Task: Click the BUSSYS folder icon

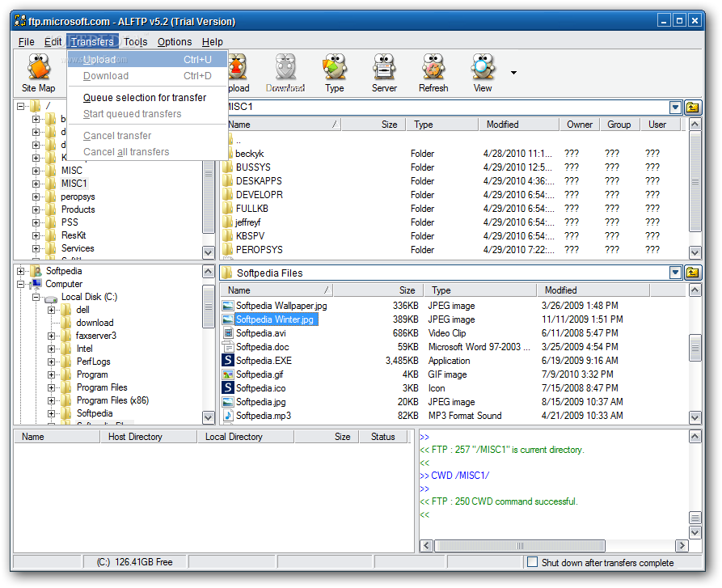Action: pos(228,167)
